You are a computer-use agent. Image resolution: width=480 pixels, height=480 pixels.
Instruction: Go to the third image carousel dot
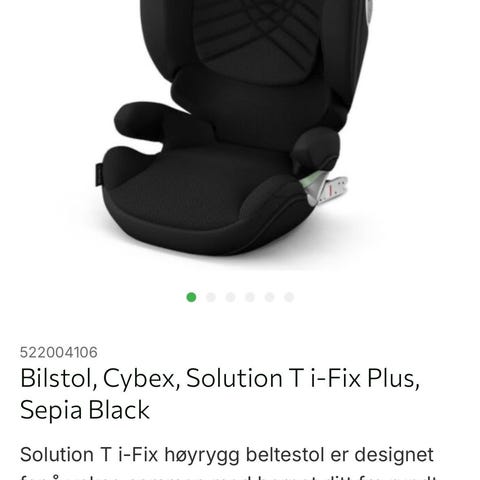pos(230,297)
